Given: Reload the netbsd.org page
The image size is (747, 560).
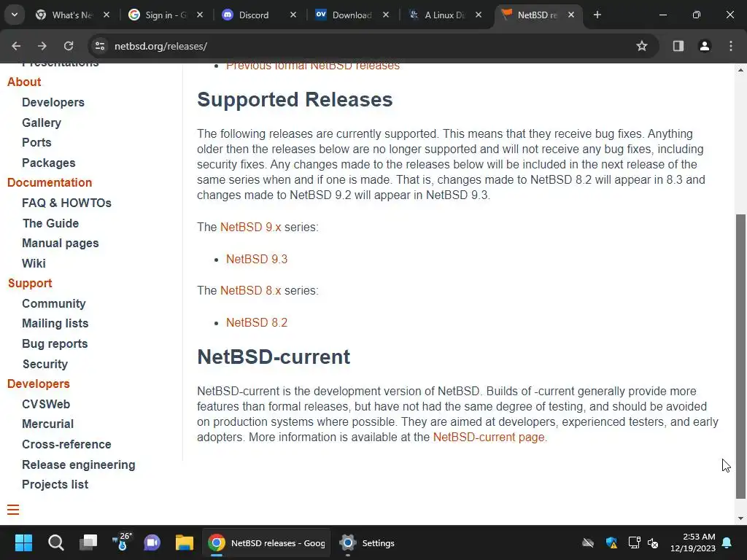Looking at the screenshot, I should click(x=69, y=46).
